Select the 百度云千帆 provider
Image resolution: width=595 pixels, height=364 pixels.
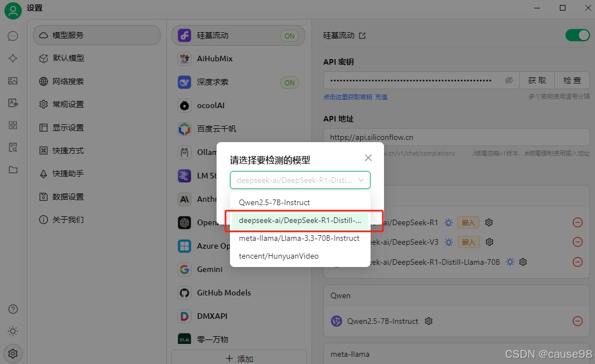click(238, 129)
